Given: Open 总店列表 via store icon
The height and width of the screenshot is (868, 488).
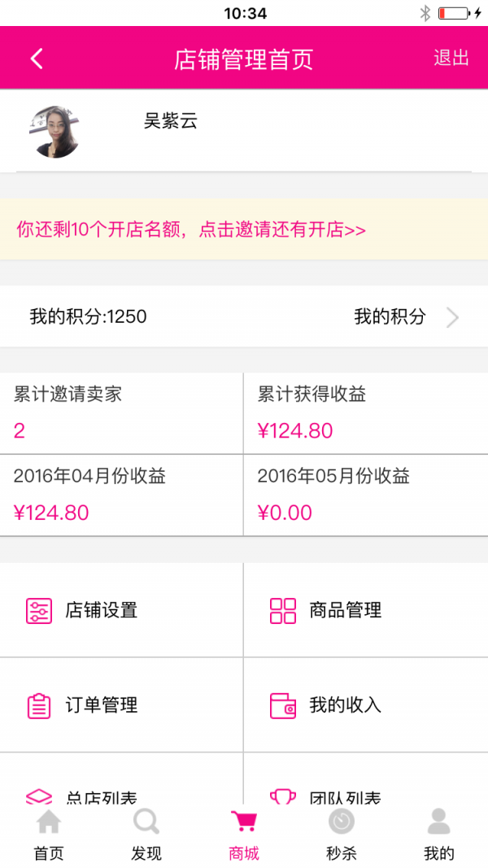Looking at the screenshot, I should coord(38,796).
